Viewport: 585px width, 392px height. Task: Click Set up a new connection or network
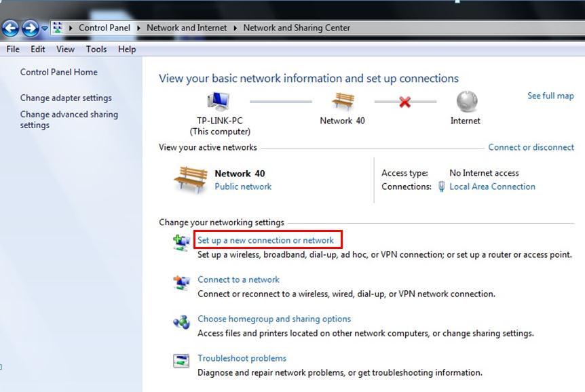[x=266, y=240]
